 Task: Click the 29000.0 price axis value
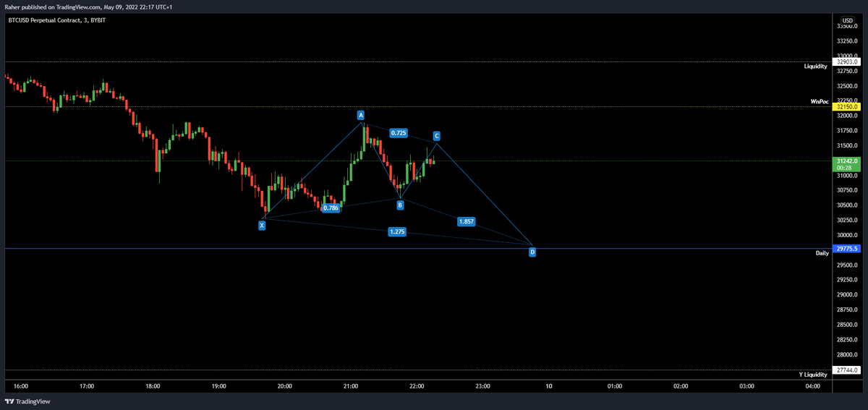(847, 295)
